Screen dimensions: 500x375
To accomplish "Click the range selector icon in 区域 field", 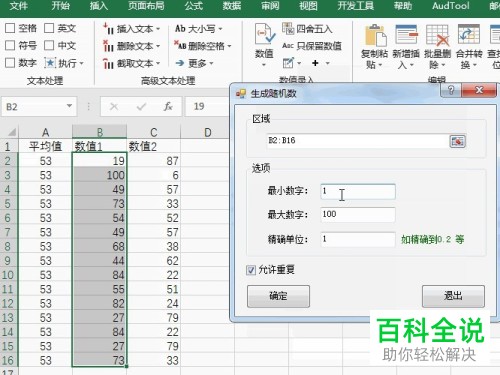I will [457, 141].
